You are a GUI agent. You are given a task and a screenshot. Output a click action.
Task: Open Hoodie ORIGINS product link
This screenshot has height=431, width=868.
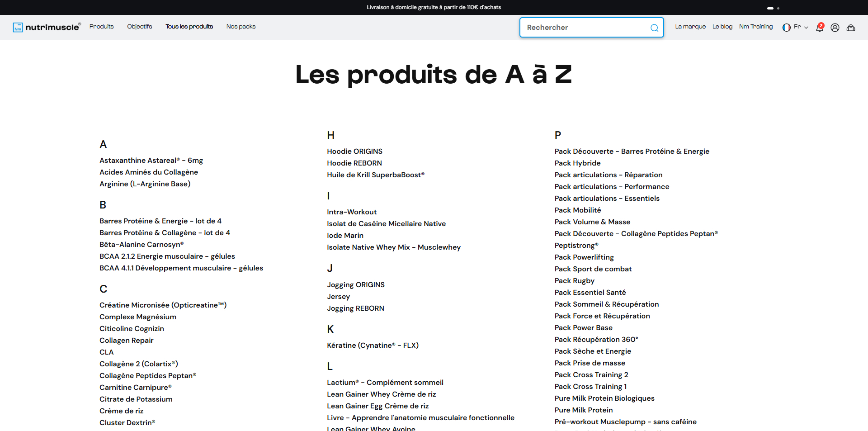[x=354, y=152]
